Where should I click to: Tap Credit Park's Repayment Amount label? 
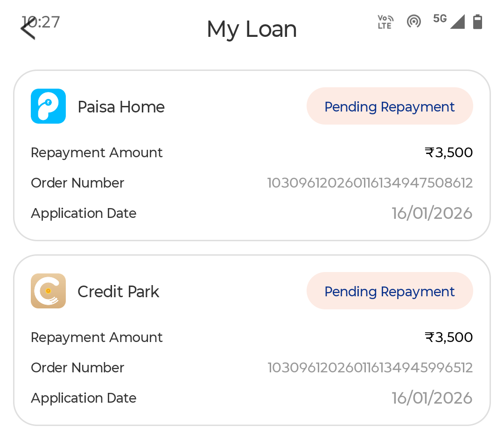point(97,337)
